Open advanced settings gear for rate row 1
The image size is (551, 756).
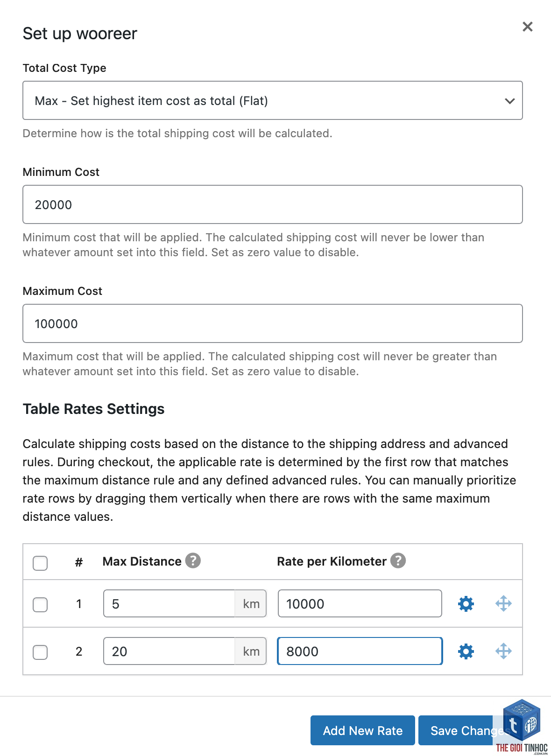coord(466,604)
